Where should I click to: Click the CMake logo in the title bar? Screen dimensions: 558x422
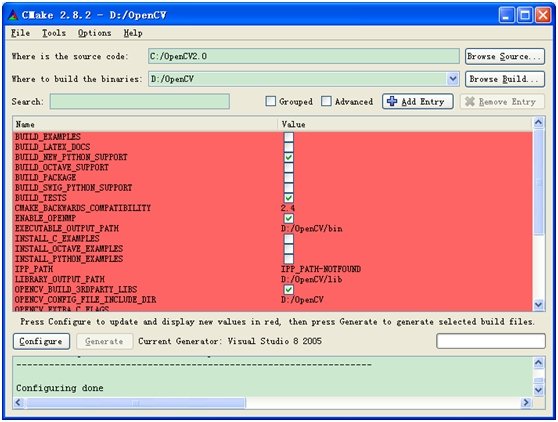(13, 15)
